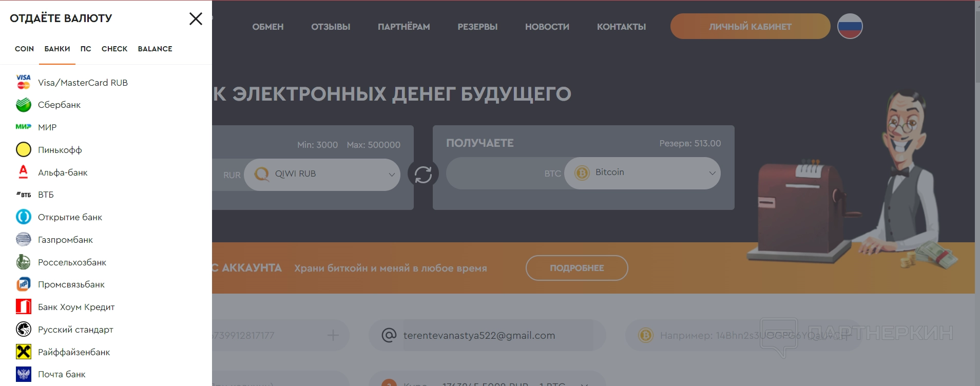The image size is (980, 386).
Task: Open the Bitcoin receive currency dropdown
Action: (x=642, y=173)
